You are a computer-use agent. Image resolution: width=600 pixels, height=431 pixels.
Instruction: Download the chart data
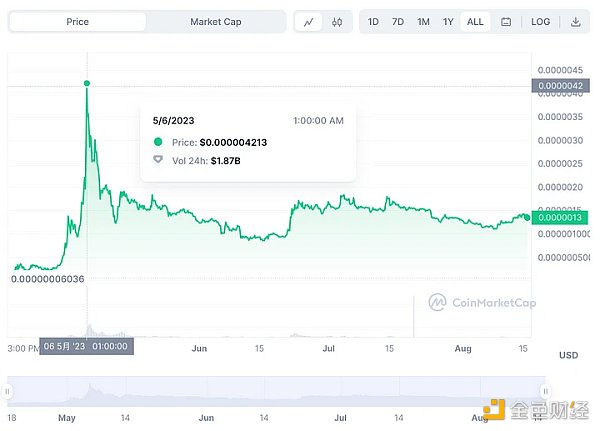(575, 22)
